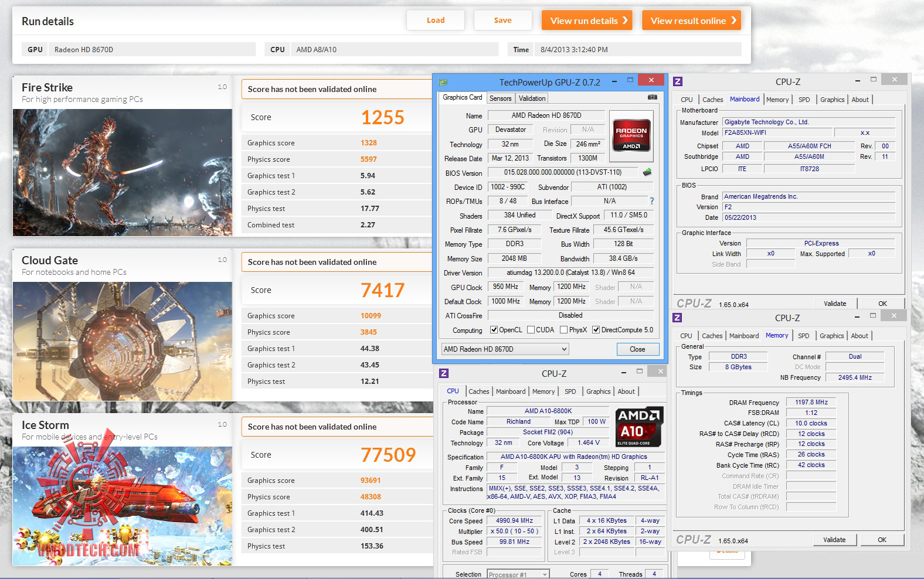The image size is (924, 579).
Task: Click the GPU-Z title bar application icon
Action: tap(443, 82)
